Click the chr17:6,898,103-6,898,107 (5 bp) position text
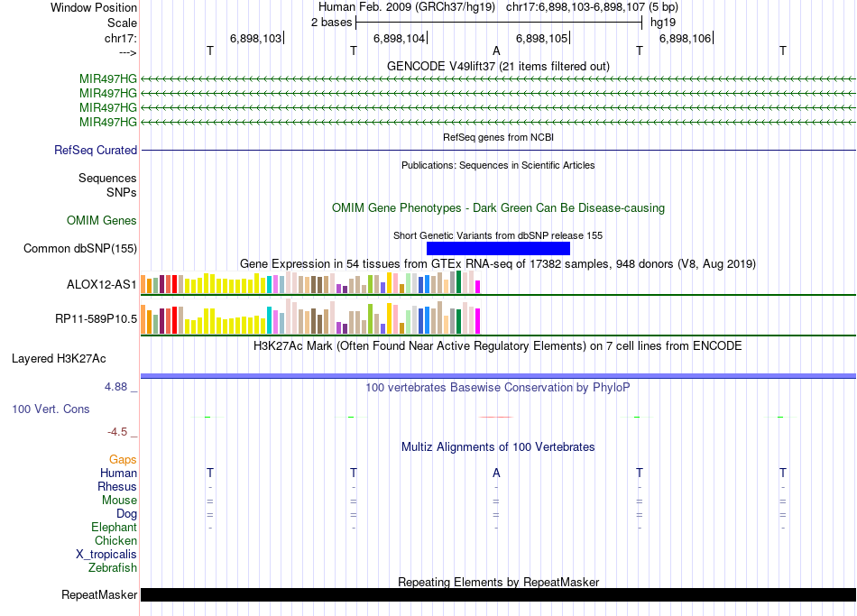857x616 pixels. pyautogui.click(x=592, y=7)
